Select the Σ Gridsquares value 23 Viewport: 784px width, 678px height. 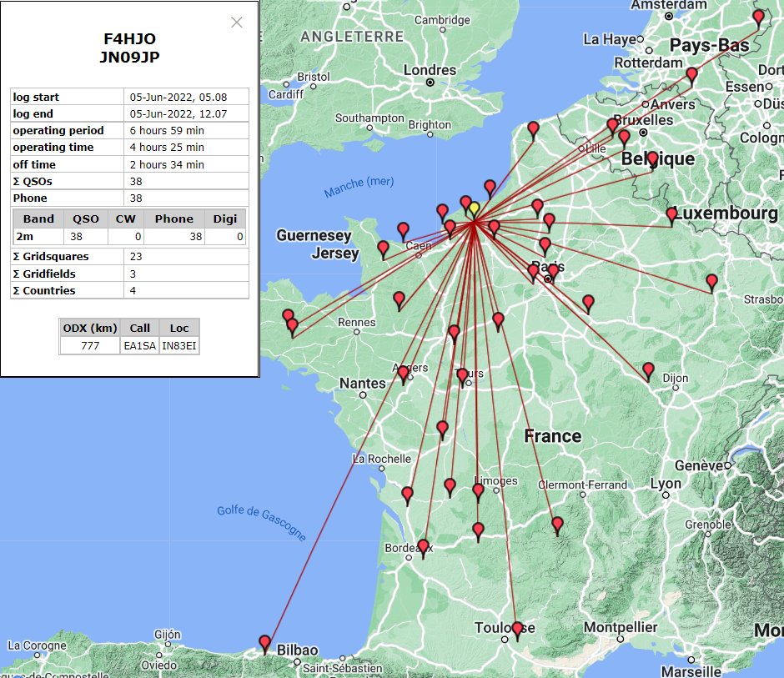136,257
